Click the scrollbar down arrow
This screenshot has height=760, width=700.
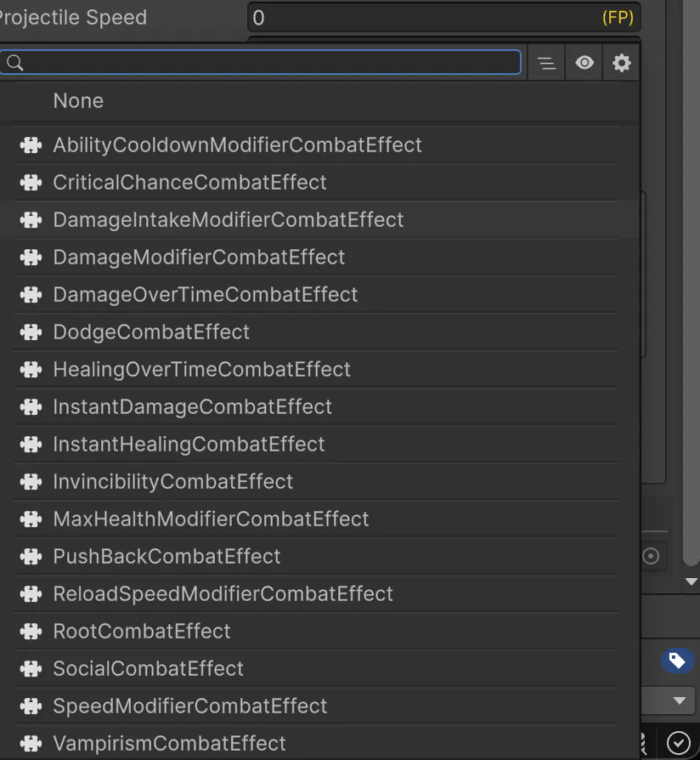pyautogui.click(x=692, y=581)
